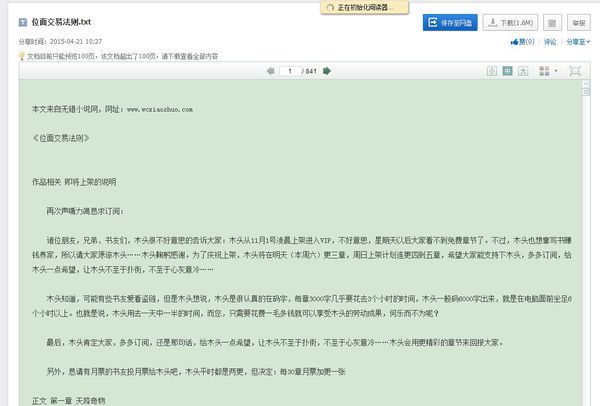Open the grid thumbnail view icon

click(x=544, y=71)
